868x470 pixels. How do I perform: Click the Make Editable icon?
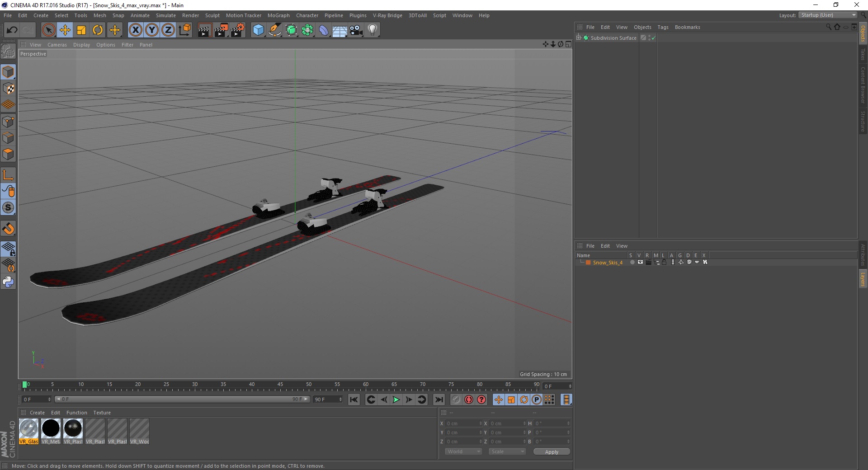pos(8,52)
